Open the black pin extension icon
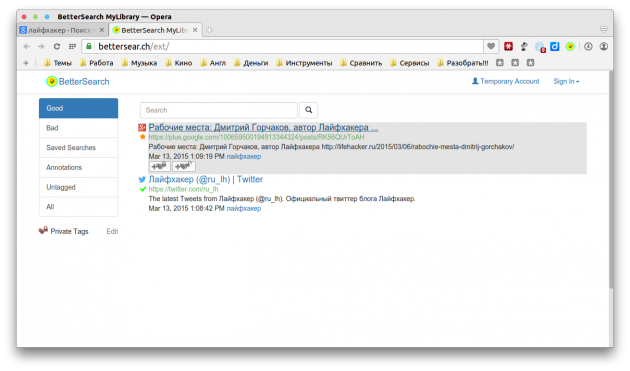This screenshot has height=371, width=630. 524,47
